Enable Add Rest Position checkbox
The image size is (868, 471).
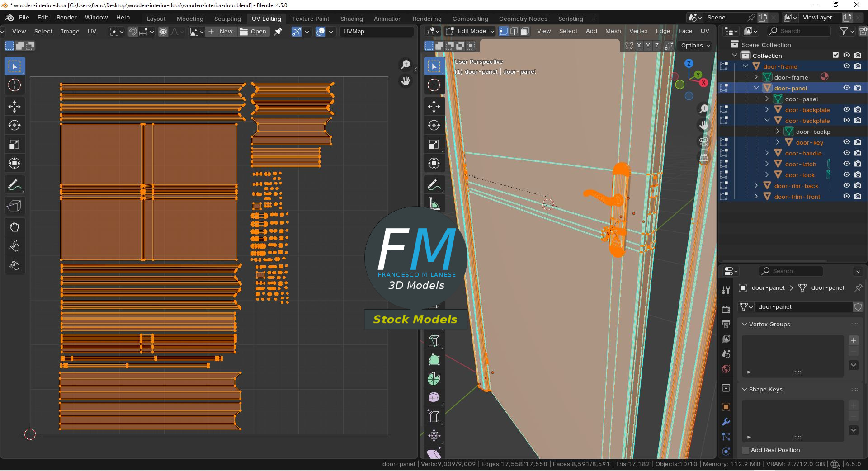point(746,450)
